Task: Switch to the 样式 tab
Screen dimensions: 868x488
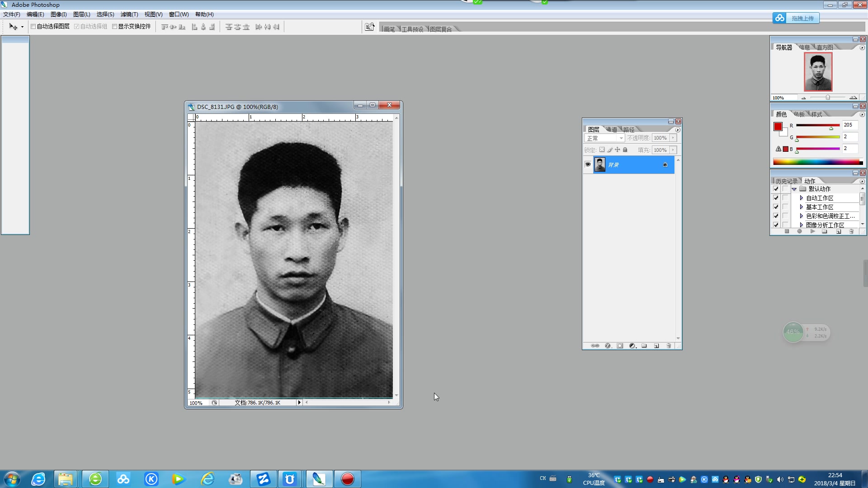Action: tap(816, 114)
